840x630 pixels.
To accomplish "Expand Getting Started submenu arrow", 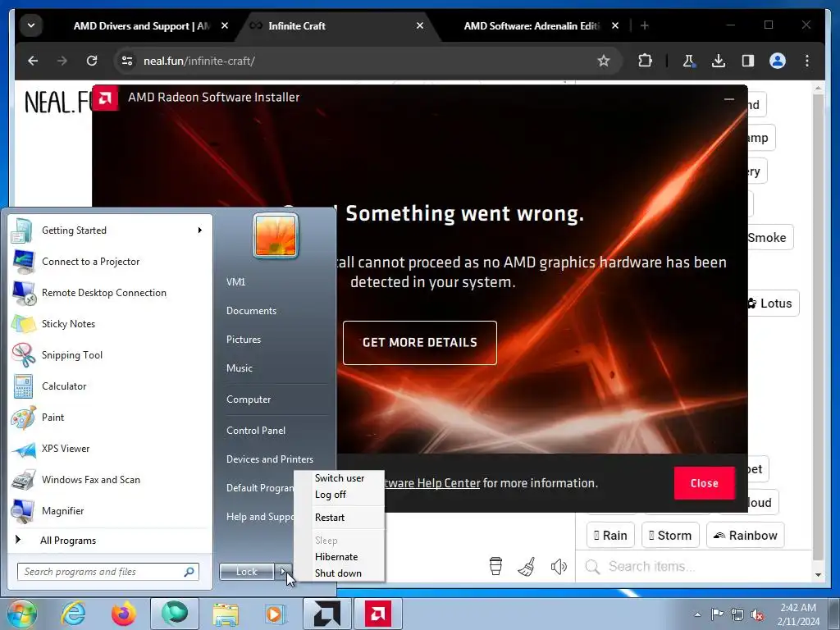I will click(x=200, y=231).
